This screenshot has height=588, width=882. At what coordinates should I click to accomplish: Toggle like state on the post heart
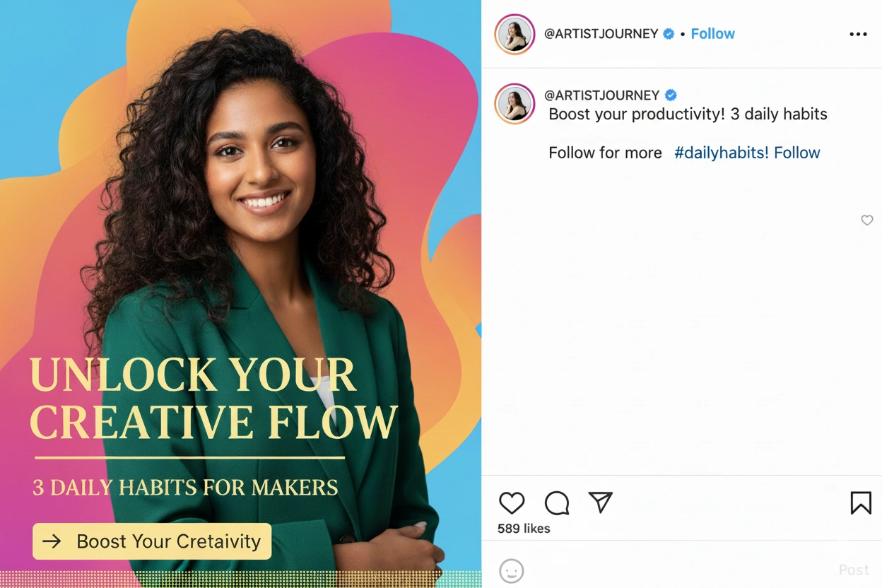tap(512, 503)
